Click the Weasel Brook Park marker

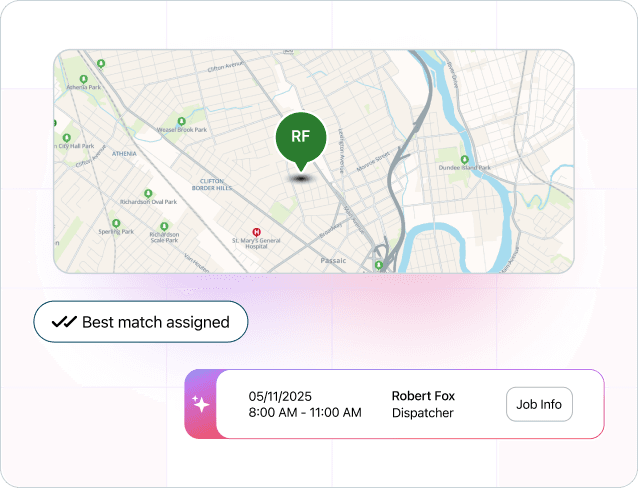point(179,119)
